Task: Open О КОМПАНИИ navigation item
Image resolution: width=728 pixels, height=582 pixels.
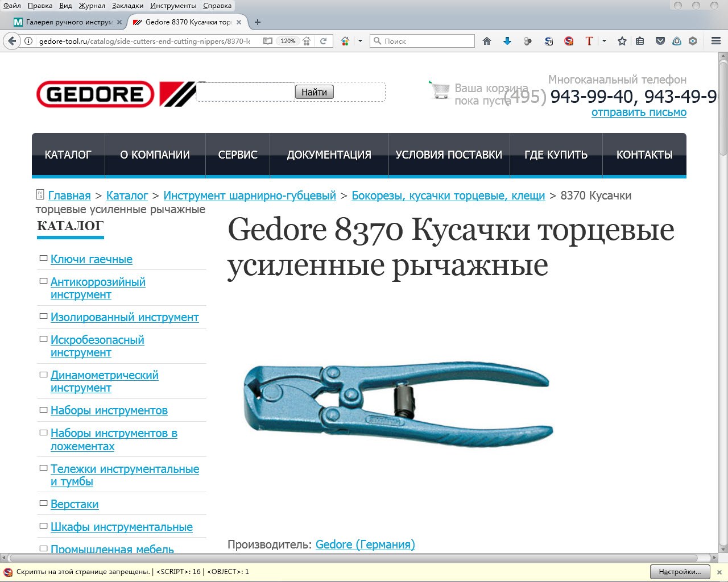Action: [155, 155]
